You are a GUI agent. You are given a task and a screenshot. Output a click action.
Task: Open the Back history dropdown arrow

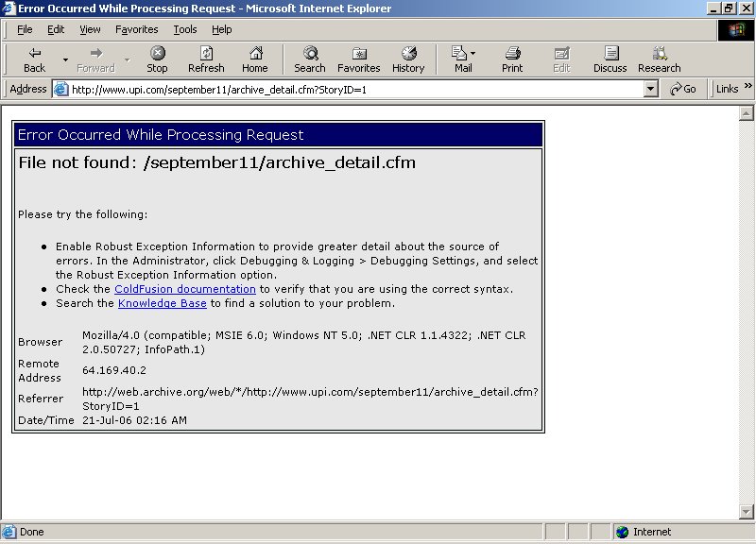65,59
